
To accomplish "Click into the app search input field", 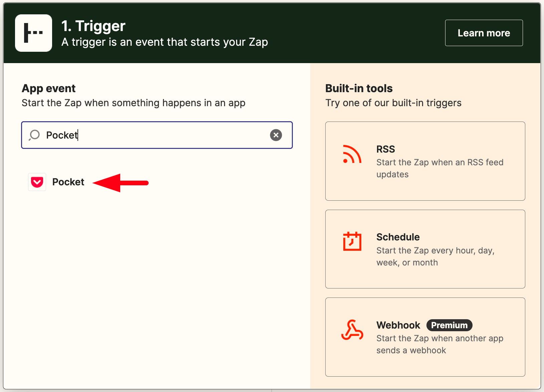I will [157, 135].
